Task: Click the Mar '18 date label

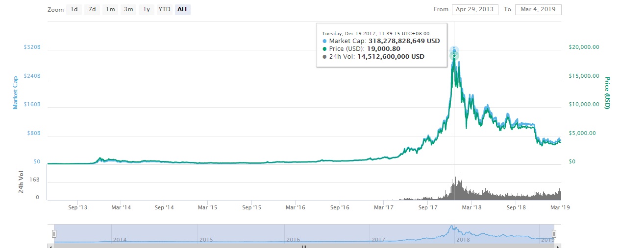Action: [x=471, y=207]
